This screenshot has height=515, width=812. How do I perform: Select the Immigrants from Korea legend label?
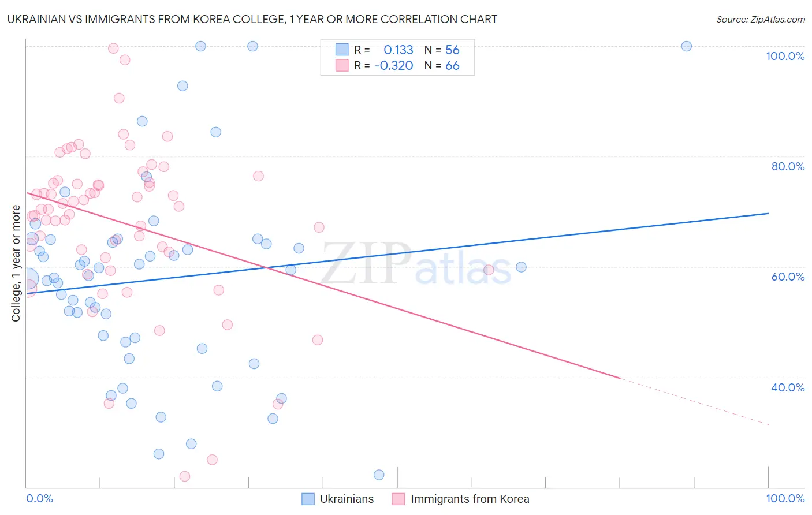coord(470,499)
